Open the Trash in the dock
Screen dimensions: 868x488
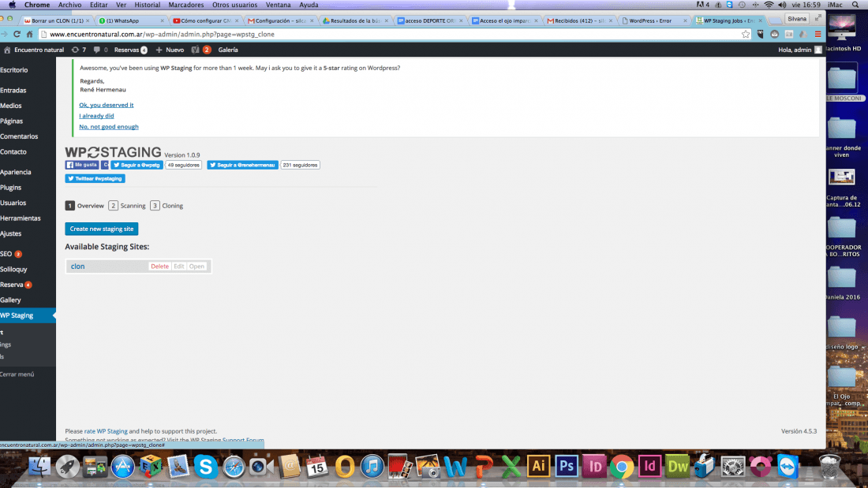click(x=829, y=467)
